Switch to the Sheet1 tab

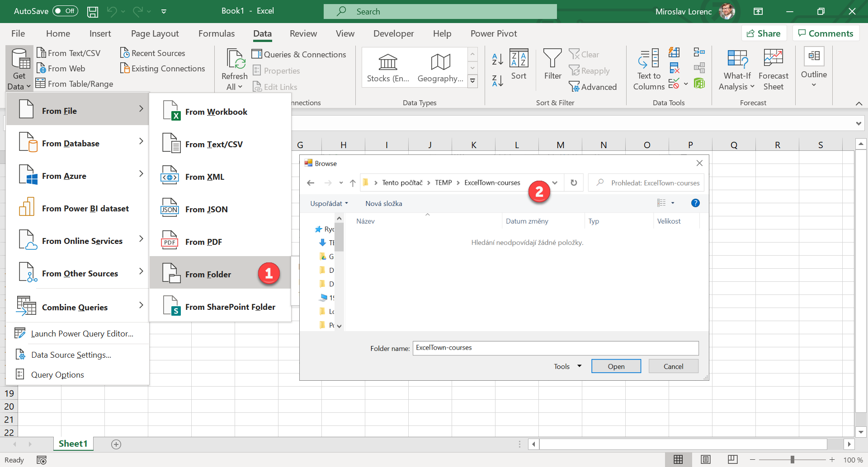73,444
